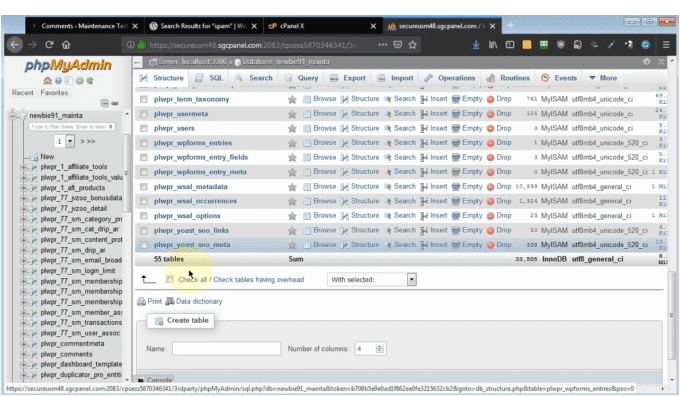Go to next sidebar page arrows
Screen dimensions: 680x396
tap(88, 141)
